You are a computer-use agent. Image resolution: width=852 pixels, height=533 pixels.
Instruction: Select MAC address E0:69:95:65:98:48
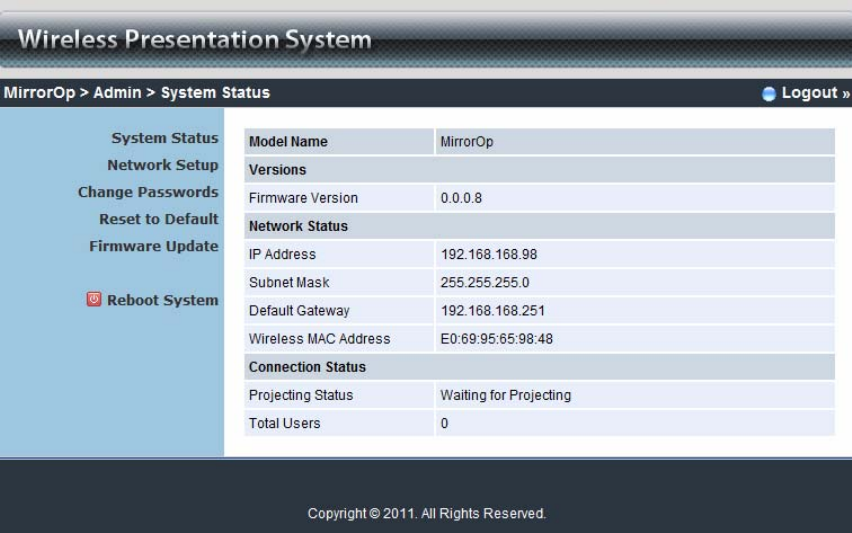[x=496, y=339]
